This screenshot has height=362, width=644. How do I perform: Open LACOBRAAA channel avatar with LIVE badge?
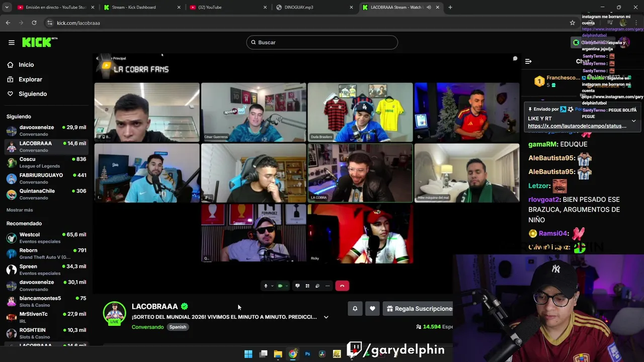(x=114, y=313)
